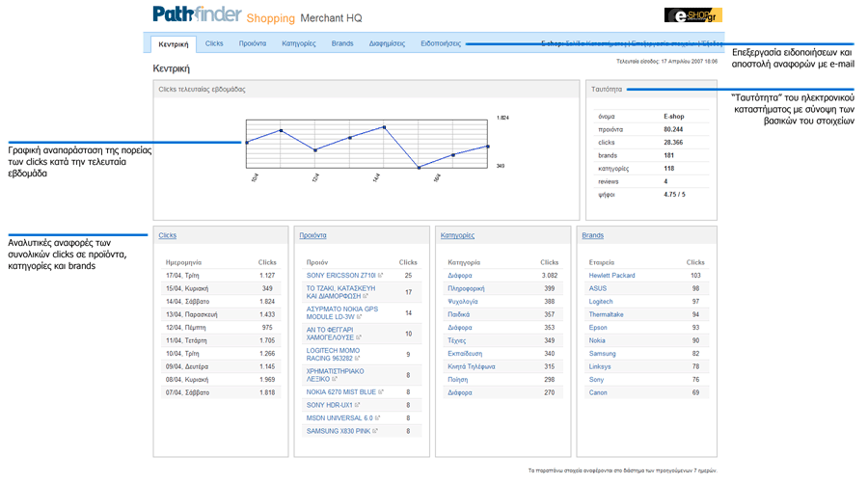
Task: Click the 28.366 clicks value in Ταυτότητα
Action: 673,142
